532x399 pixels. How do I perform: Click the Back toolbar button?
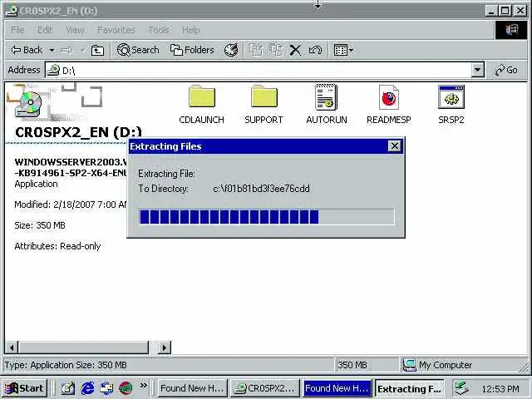point(27,50)
